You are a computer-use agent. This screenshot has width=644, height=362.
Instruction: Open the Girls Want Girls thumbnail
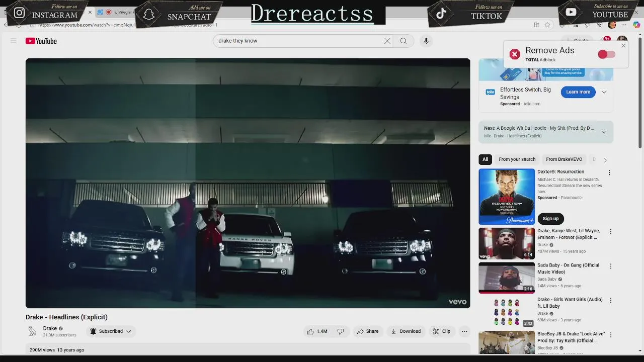pyautogui.click(x=507, y=312)
